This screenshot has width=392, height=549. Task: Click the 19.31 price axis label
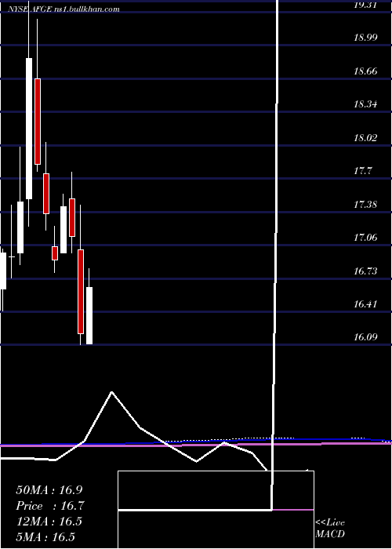pos(366,5)
